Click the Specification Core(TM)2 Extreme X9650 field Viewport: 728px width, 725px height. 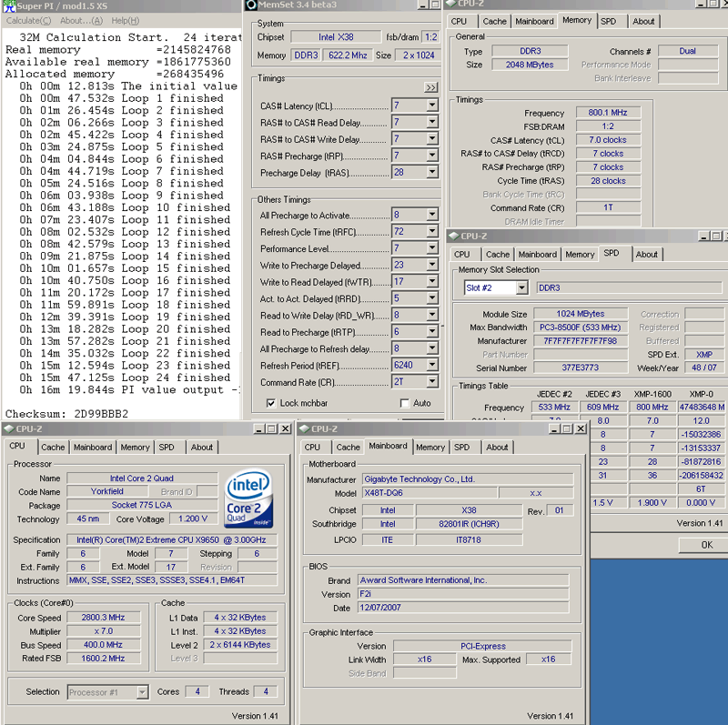171,539
